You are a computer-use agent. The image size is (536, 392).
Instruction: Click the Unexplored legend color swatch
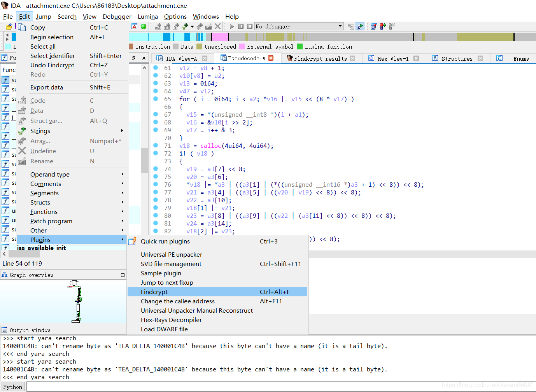[x=200, y=47]
